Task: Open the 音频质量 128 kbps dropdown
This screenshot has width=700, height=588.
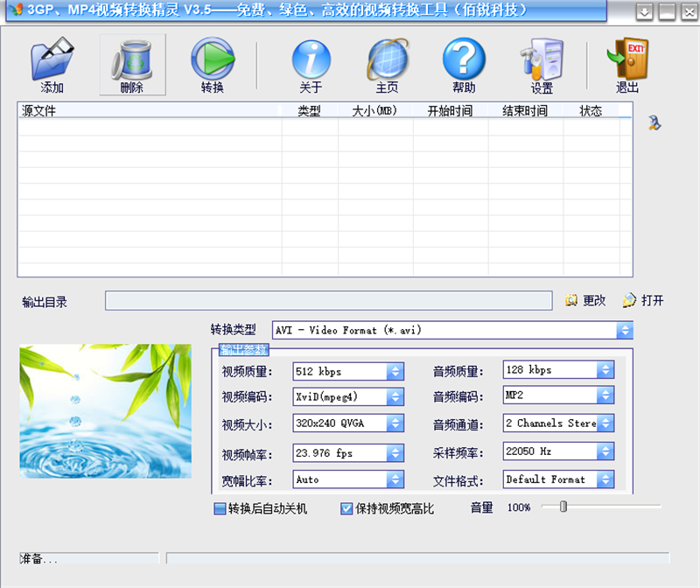Action: pyautogui.click(x=605, y=369)
